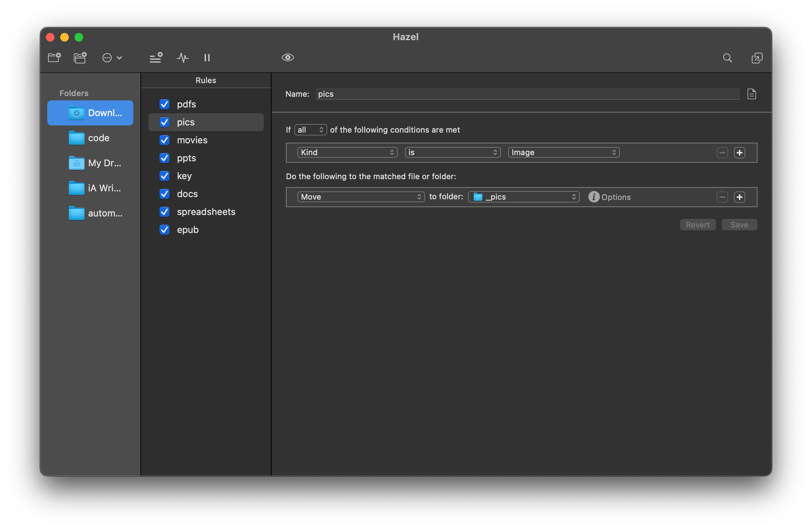Click the info icon next to Options
Screen dimensions: 812x529
coord(593,197)
